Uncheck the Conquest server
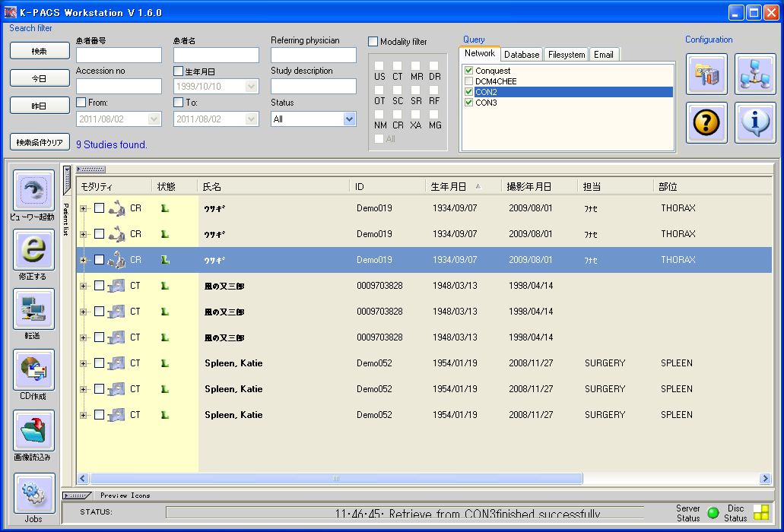This screenshot has height=532, width=784. tap(468, 71)
